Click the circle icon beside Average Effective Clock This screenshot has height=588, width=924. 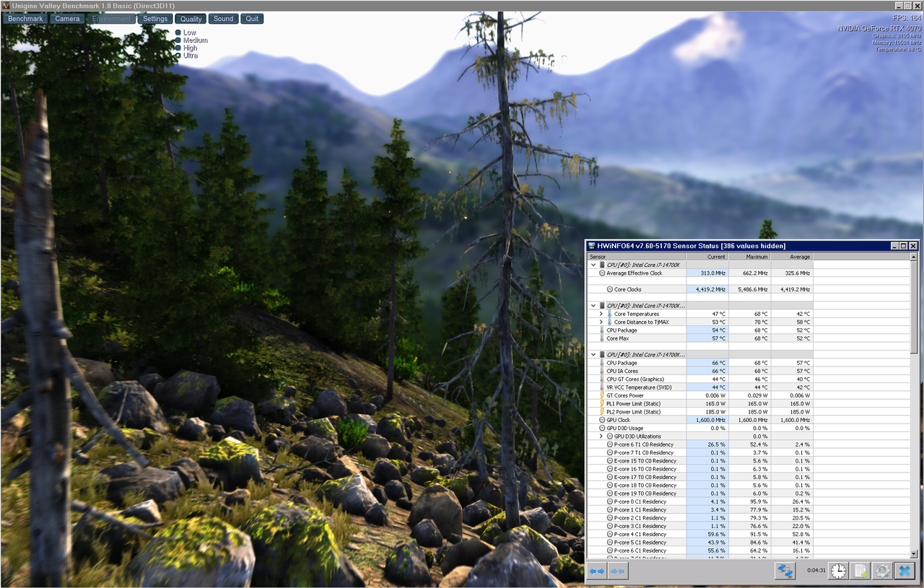point(602,273)
